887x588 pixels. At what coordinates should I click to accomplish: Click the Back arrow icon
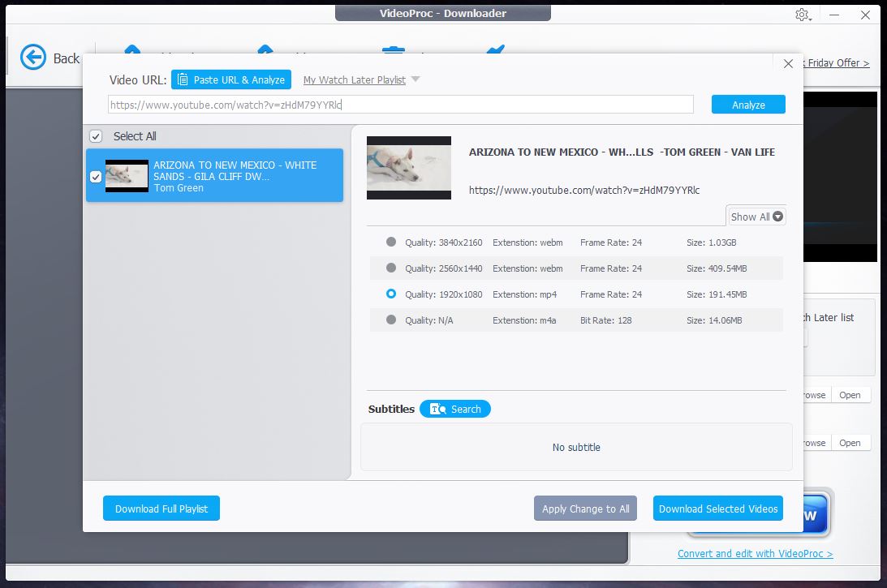[33, 58]
